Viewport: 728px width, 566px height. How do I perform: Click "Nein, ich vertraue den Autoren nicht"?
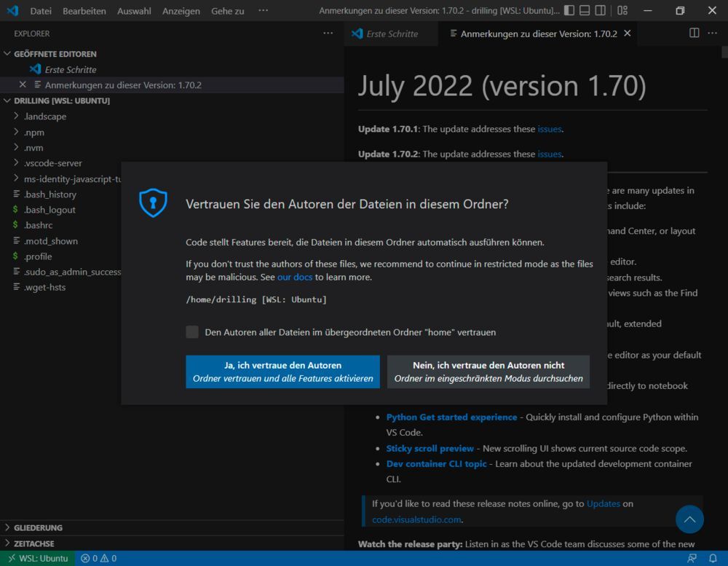[488, 372]
